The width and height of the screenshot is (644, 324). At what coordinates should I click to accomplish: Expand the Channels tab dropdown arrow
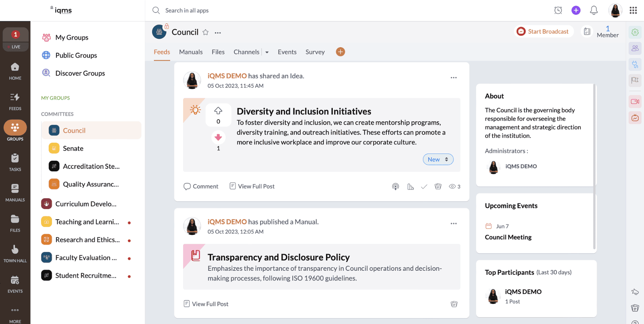tap(267, 52)
